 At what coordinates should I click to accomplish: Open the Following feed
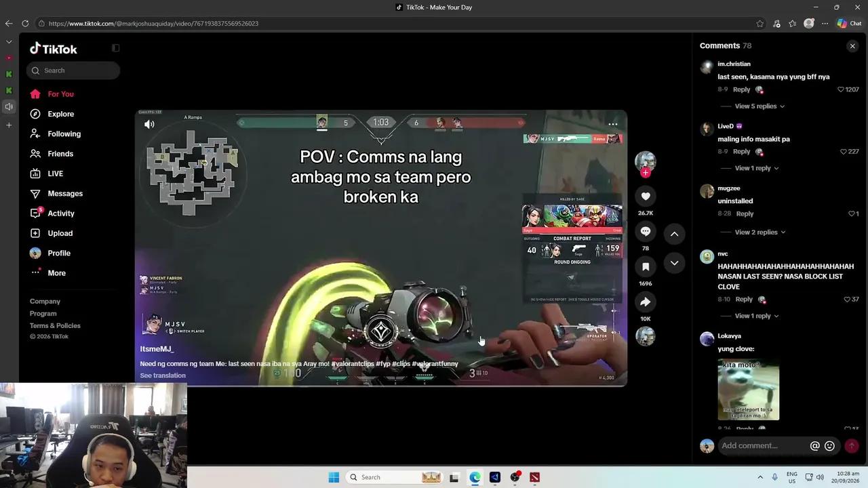[64, 134]
